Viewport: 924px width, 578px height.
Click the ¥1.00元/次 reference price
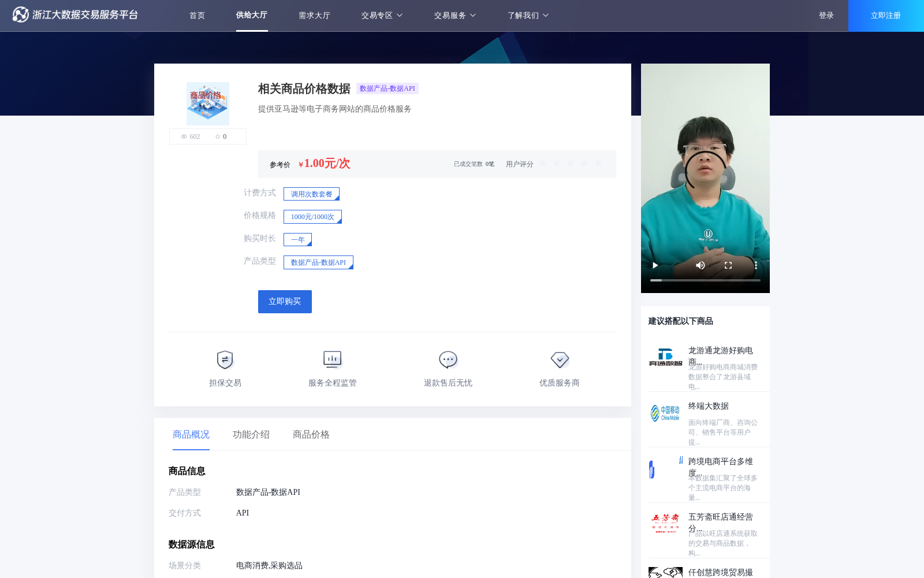324,164
